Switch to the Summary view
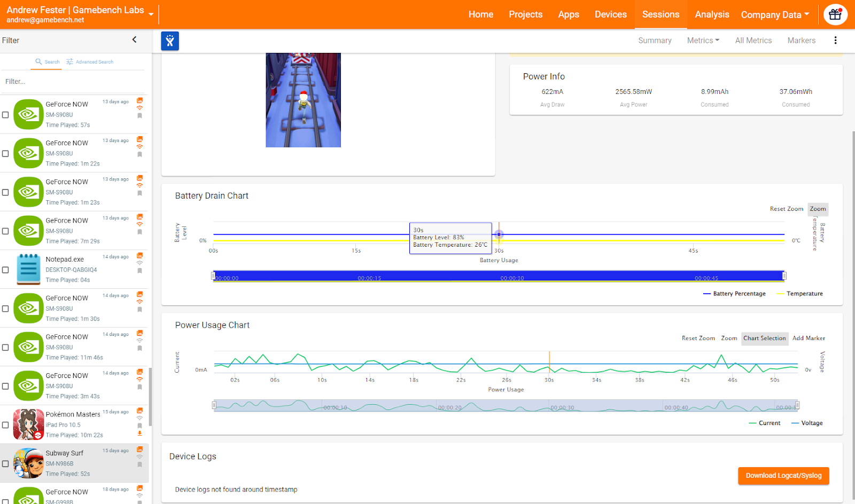This screenshot has width=855, height=504. pyautogui.click(x=655, y=41)
